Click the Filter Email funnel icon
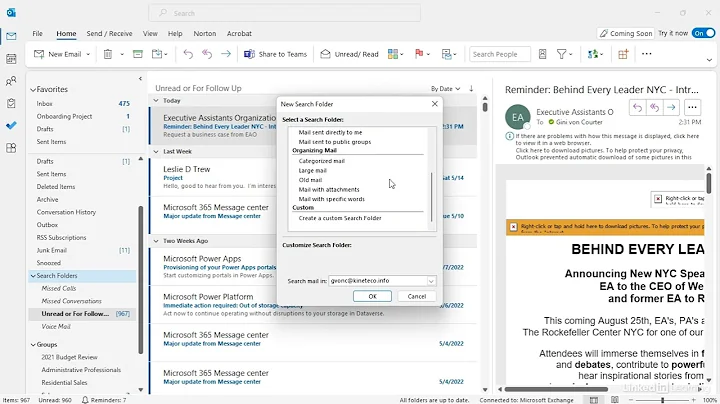The height and width of the screenshot is (404, 720). pyautogui.click(x=561, y=54)
